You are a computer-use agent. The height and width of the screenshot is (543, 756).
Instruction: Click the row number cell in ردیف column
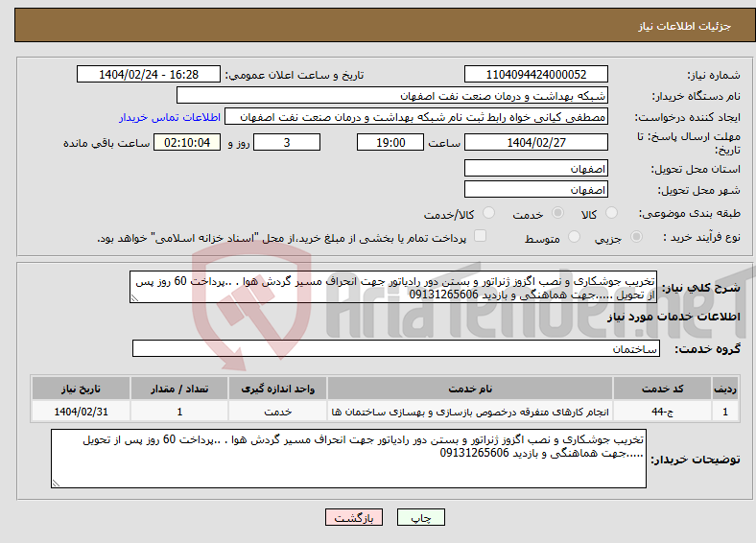[725, 412]
